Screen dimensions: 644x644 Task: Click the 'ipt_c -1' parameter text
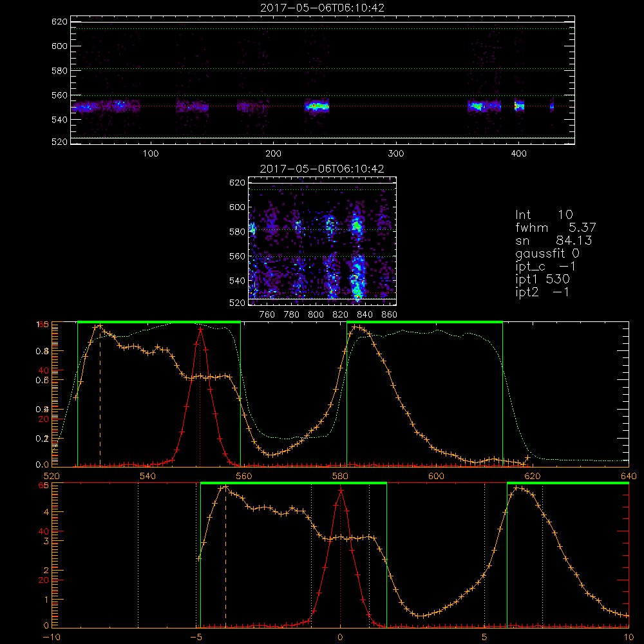(x=546, y=266)
